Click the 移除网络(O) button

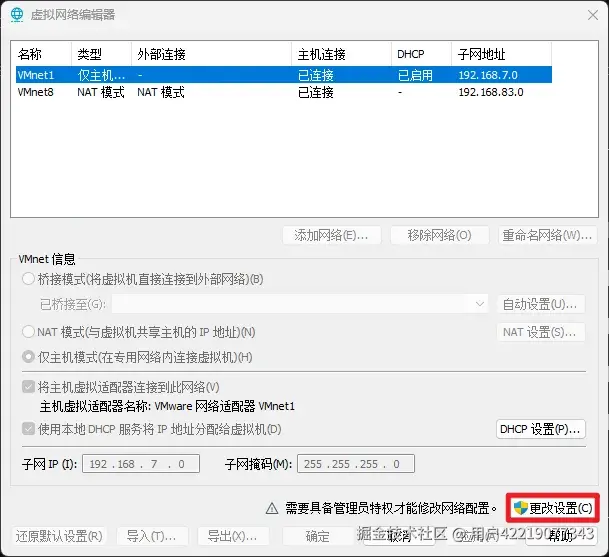click(439, 235)
